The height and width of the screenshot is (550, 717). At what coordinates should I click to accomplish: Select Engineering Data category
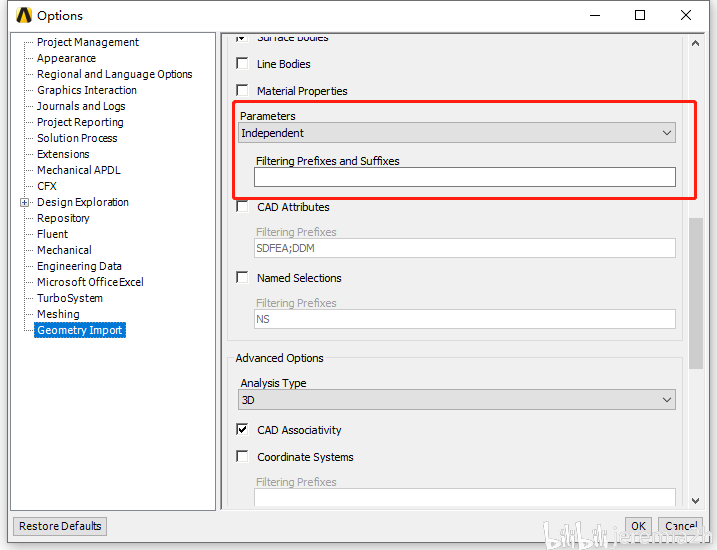79,266
